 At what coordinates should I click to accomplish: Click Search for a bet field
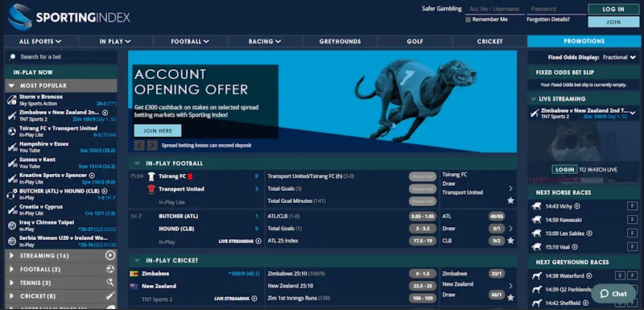click(61, 57)
